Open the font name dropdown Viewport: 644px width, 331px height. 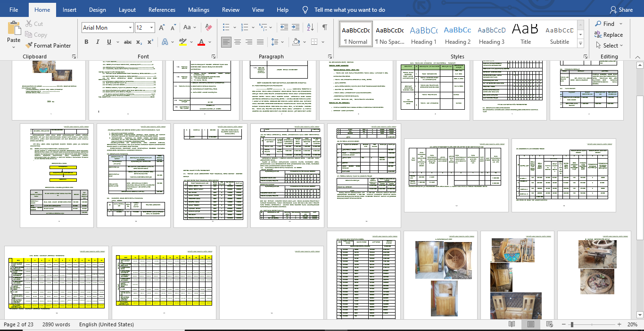point(130,28)
